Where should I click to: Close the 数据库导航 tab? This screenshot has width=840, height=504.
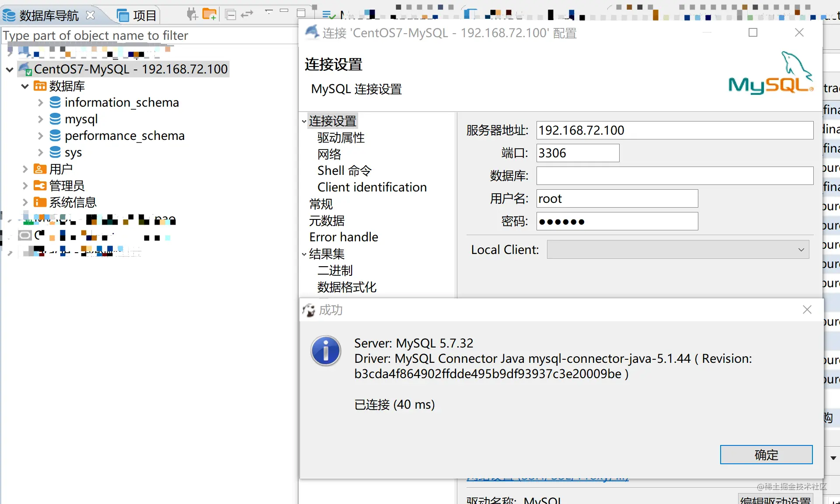pos(91,15)
